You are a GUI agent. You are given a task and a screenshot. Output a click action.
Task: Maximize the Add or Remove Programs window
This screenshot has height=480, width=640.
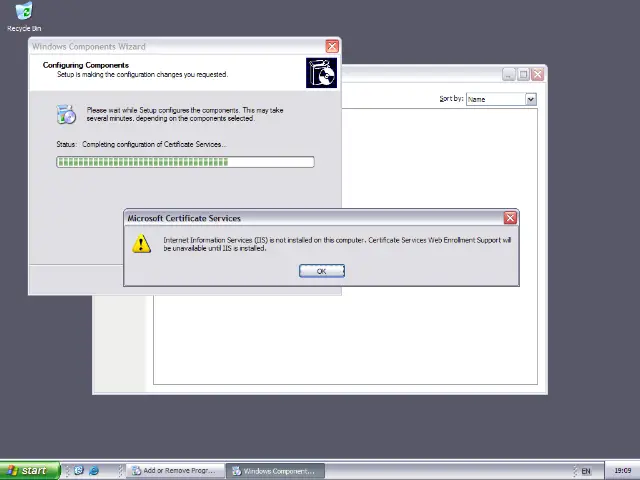pyautogui.click(x=523, y=75)
